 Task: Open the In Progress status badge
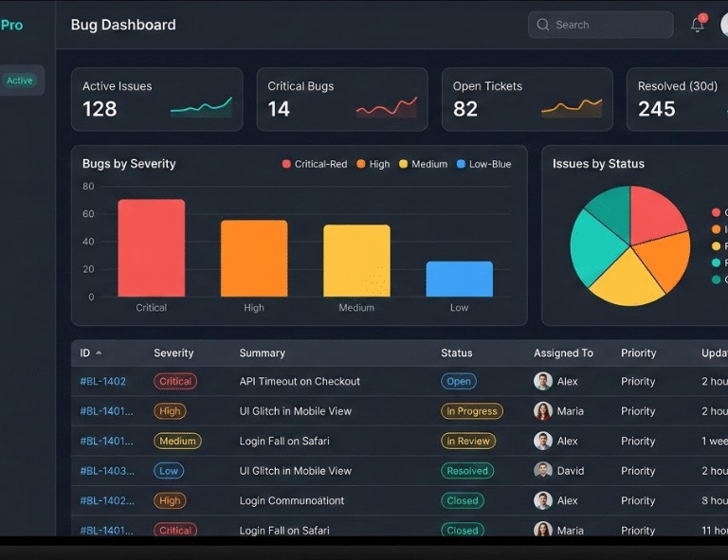pyautogui.click(x=472, y=411)
